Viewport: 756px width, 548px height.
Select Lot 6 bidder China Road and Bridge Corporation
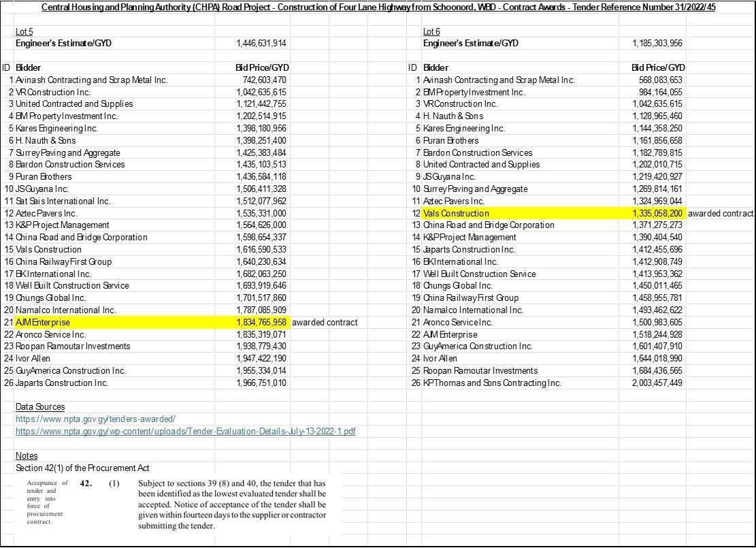click(489, 225)
